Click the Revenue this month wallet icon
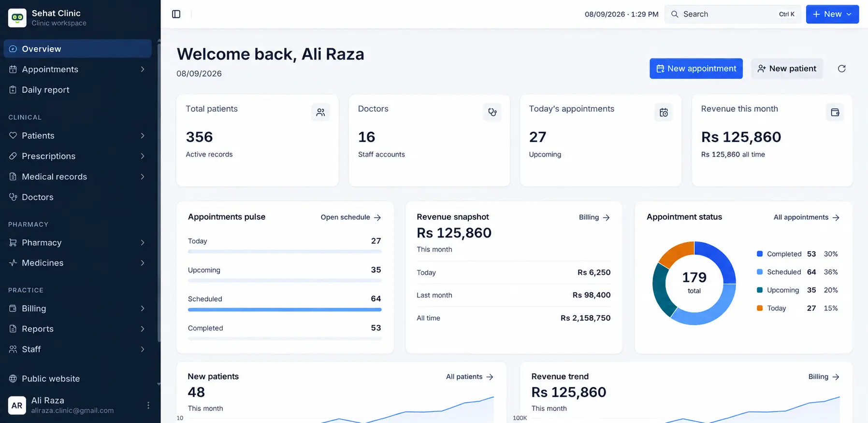Viewport: 868px width, 423px height. pos(835,113)
